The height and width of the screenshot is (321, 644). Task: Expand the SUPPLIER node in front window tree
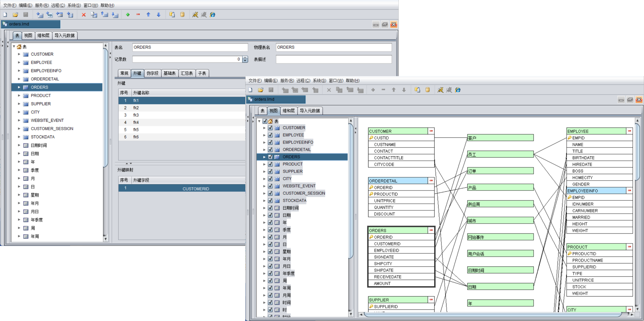click(x=264, y=172)
